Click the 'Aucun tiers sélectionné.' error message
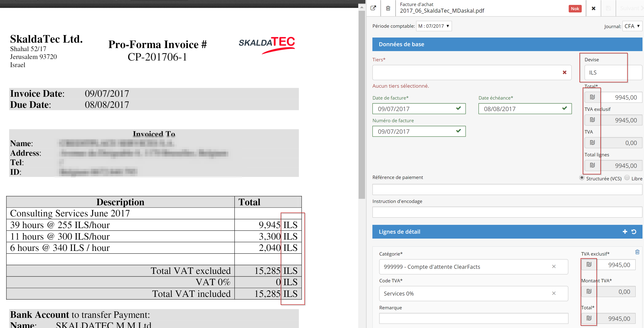Image resolution: width=644 pixels, height=328 pixels. (x=401, y=86)
